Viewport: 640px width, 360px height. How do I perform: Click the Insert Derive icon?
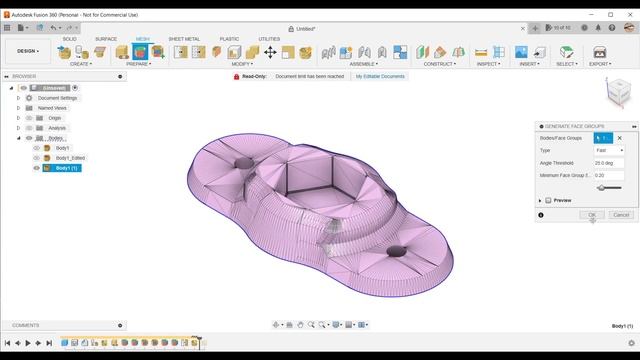click(x=539, y=52)
